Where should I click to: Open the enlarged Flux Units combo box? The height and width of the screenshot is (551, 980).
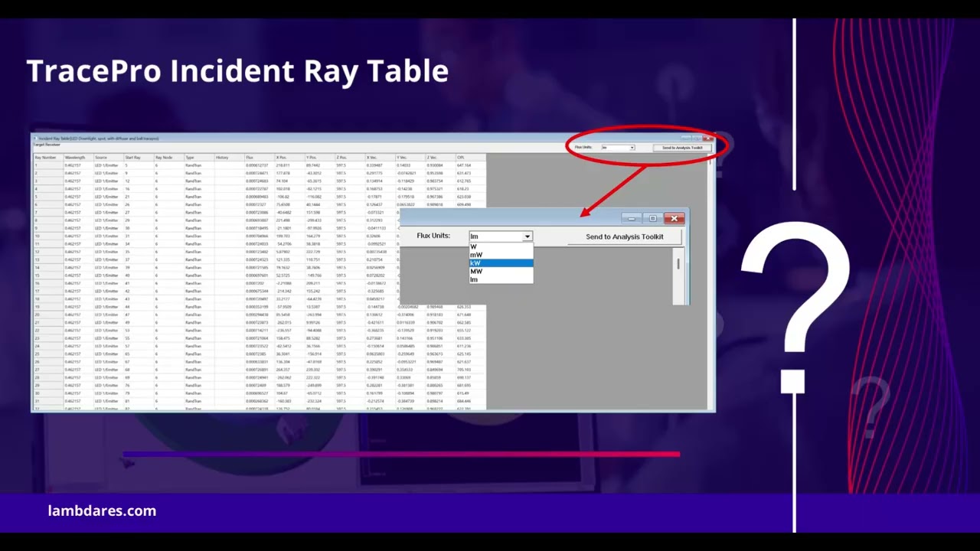click(x=501, y=236)
